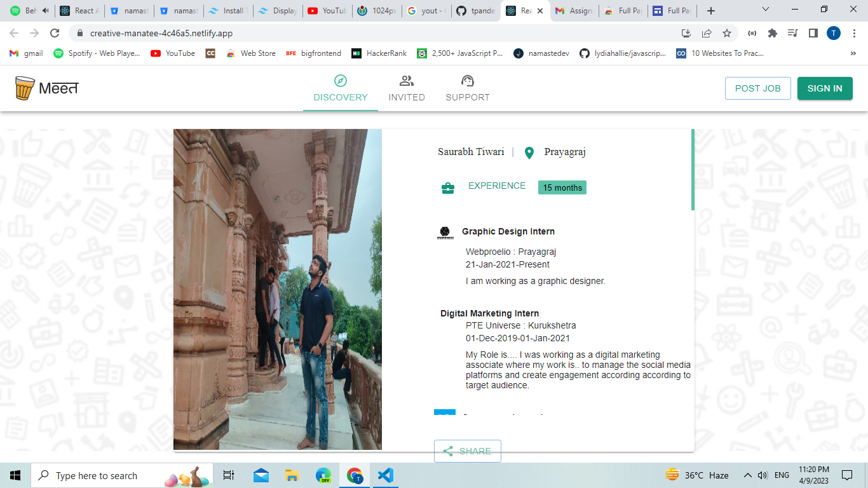The height and width of the screenshot is (488, 868).
Task: Toggle the browser side panel icon
Action: (813, 33)
